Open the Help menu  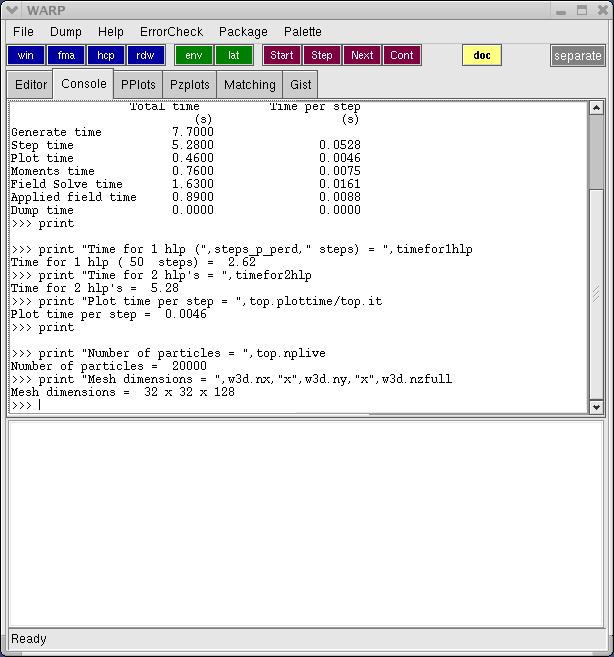coord(111,32)
